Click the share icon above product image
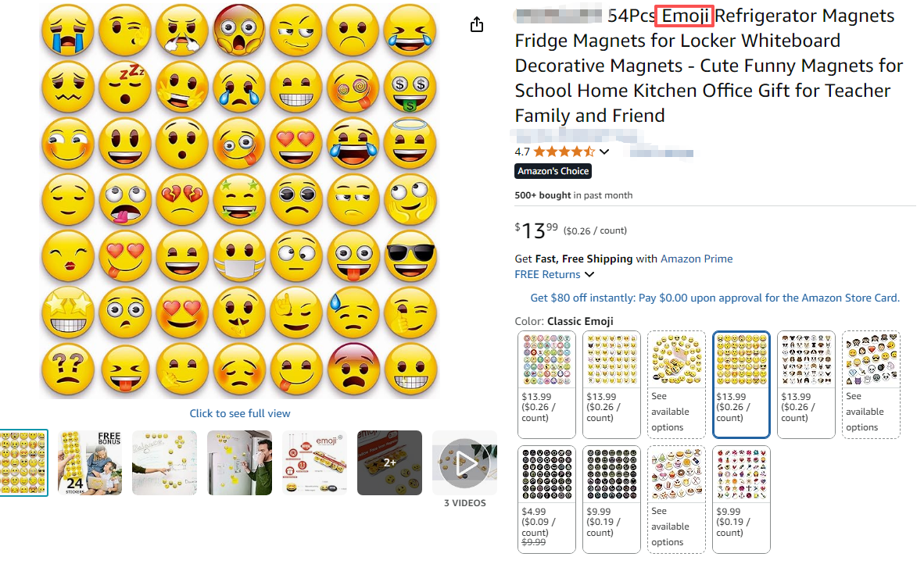This screenshot has width=924, height=564. pos(477,25)
